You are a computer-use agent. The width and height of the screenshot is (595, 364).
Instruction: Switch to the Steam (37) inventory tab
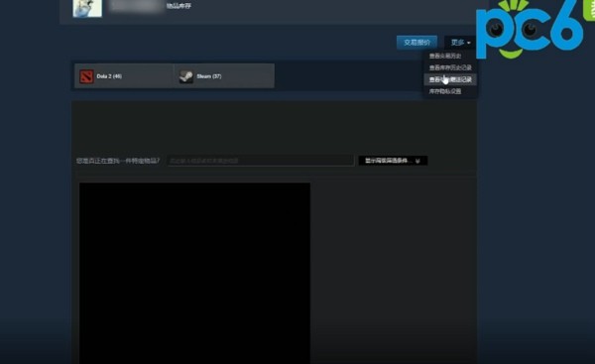(224, 76)
